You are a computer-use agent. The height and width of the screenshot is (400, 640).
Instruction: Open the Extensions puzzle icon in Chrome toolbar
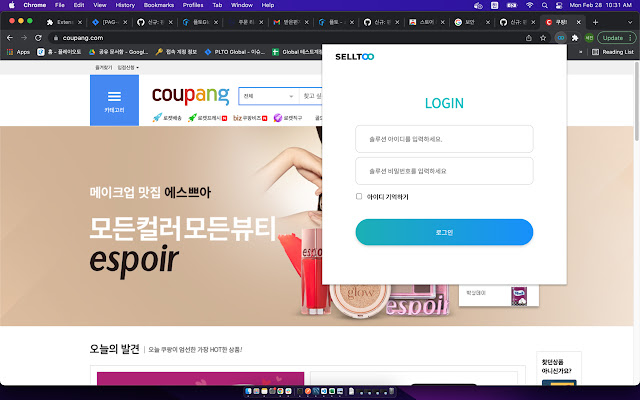coord(575,38)
